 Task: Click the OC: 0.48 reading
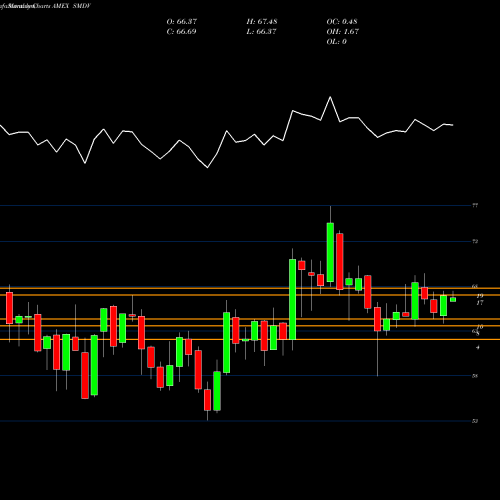[x=342, y=22]
